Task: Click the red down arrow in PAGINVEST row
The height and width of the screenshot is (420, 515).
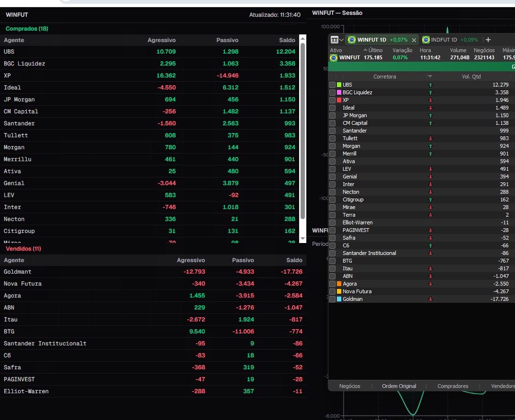Action: [430, 230]
